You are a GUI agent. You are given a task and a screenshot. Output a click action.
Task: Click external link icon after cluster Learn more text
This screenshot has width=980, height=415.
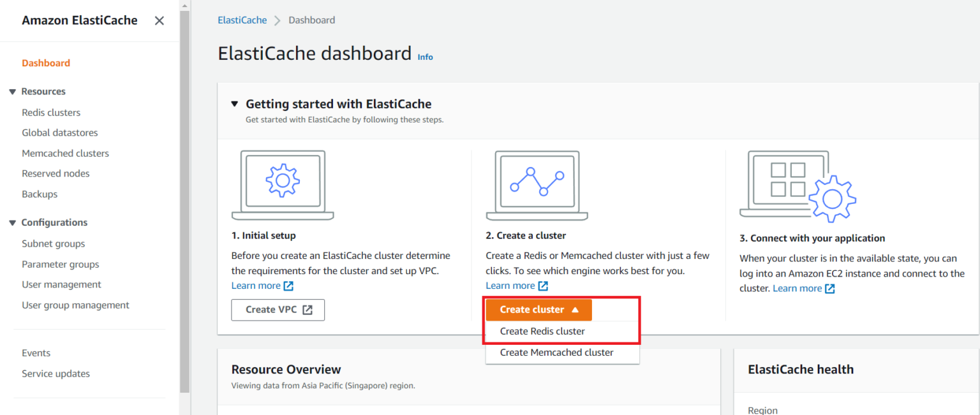click(829, 288)
